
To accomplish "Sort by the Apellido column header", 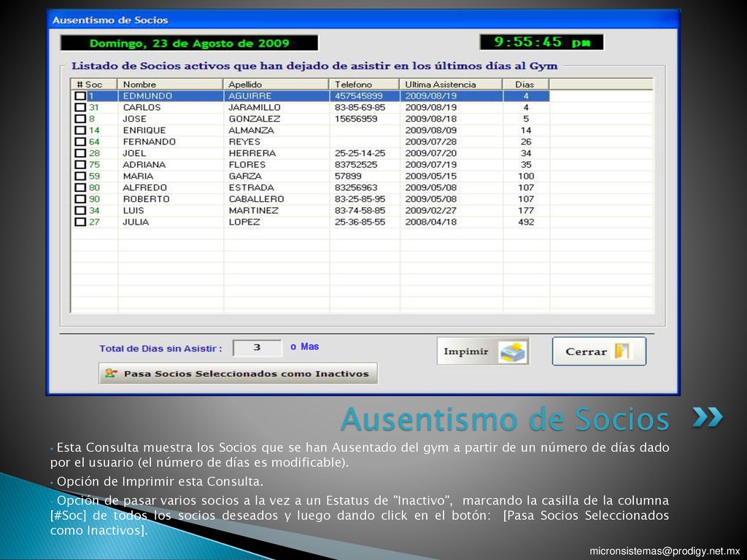I will click(x=276, y=85).
